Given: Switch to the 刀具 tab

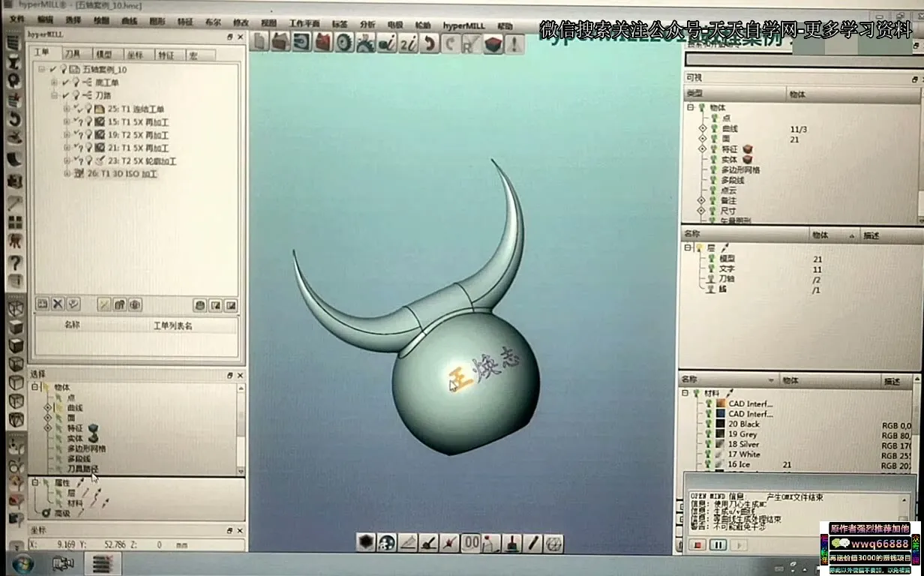Looking at the screenshot, I should pyautogui.click(x=72, y=55).
